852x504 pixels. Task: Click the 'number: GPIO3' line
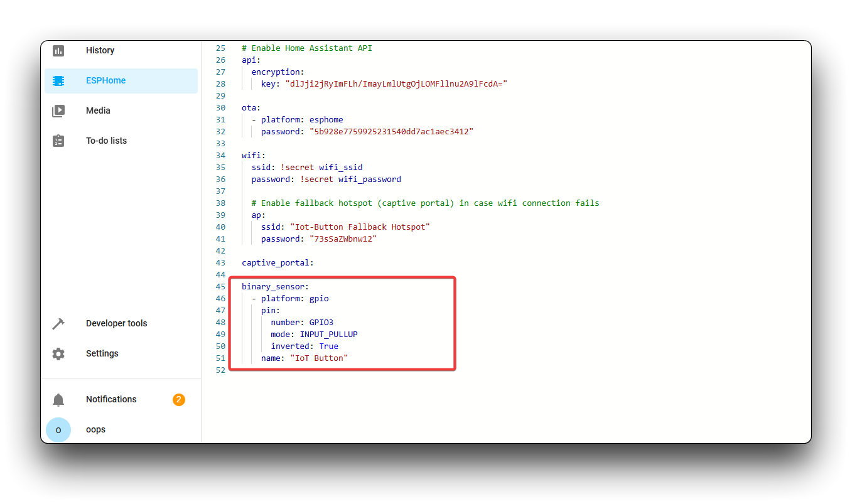tap(302, 323)
